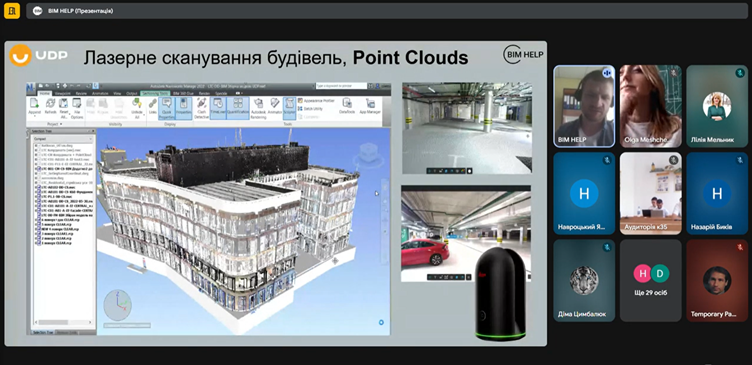
Task: Toggle the Scripter window button
Action: (289, 108)
